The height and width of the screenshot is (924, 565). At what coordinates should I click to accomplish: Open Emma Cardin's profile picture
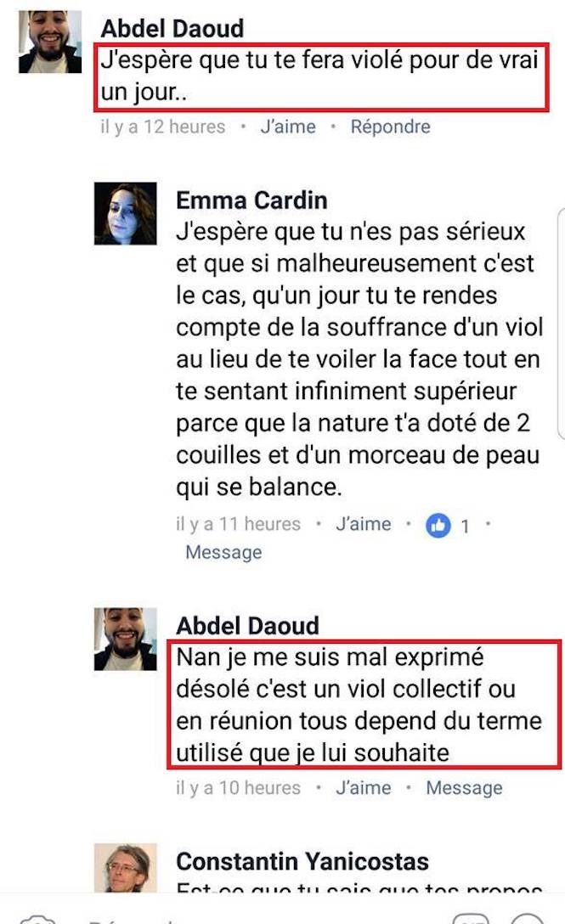point(126,213)
